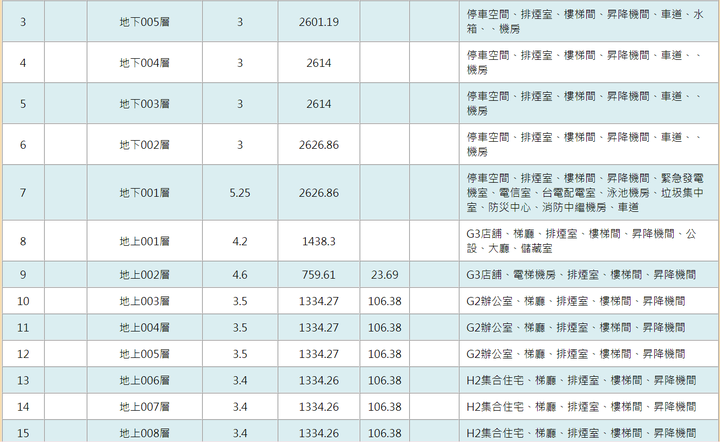The width and height of the screenshot is (720, 442).
Task: Click the usage text starting 停車空間 in row 6
Action: pos(584,144)
